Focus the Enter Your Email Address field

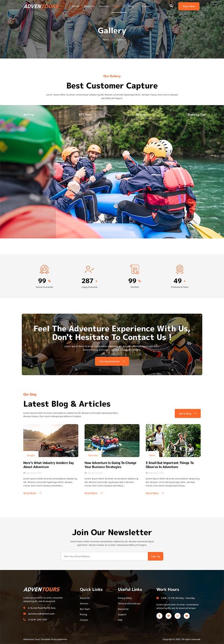click(x=105, y=556)
